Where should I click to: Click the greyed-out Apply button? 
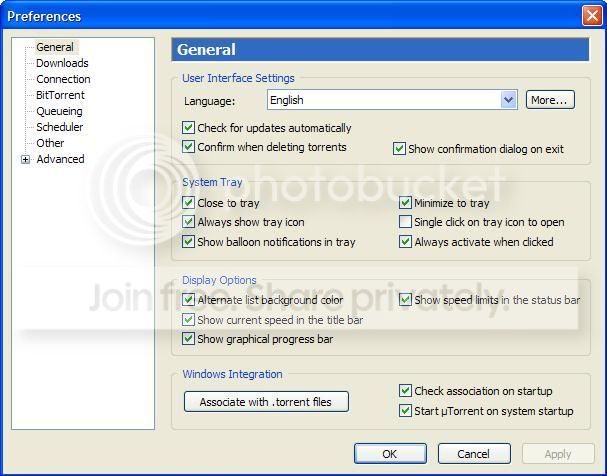558,454
